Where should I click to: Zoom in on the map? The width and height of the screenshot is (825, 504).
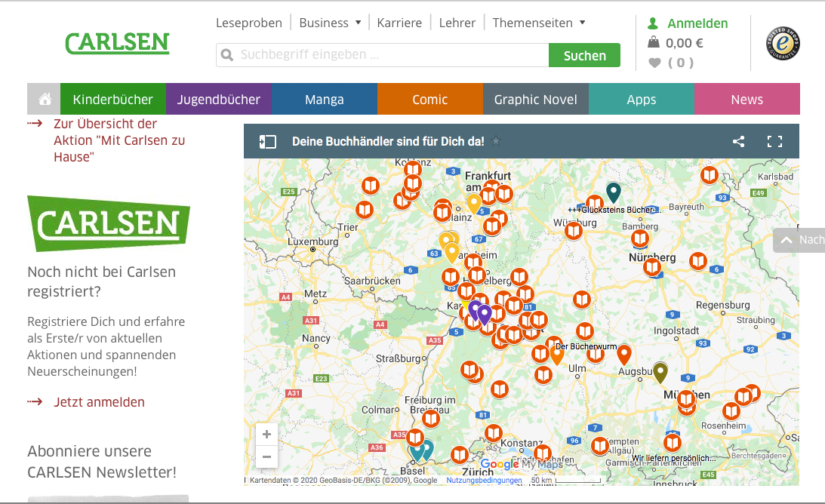[266, 435]
